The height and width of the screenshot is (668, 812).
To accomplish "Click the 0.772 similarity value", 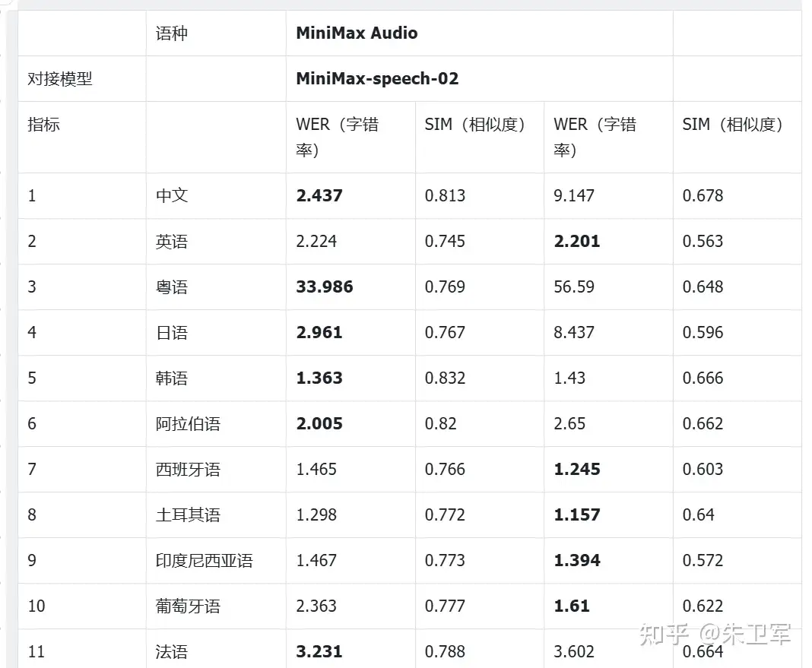I will pos(445,514).
